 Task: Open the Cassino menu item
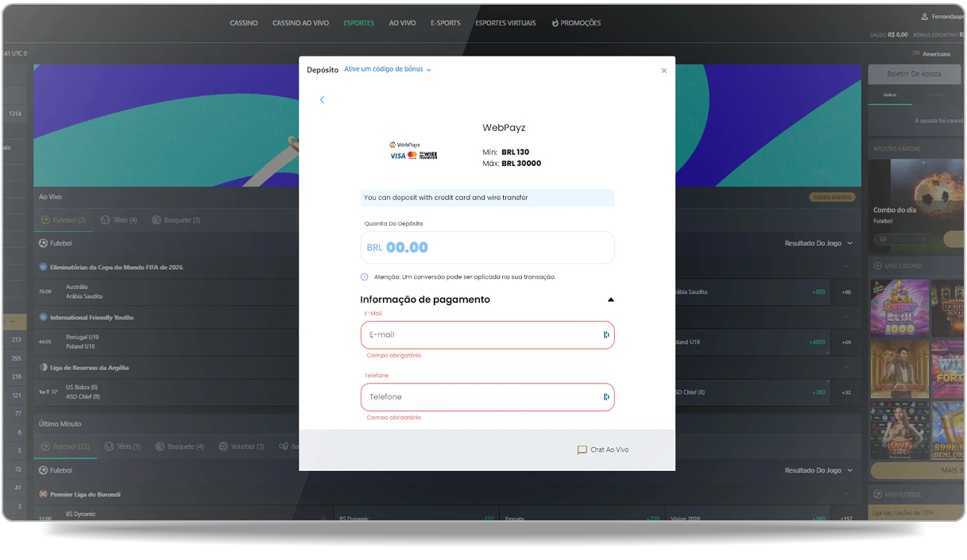point(244,23)
